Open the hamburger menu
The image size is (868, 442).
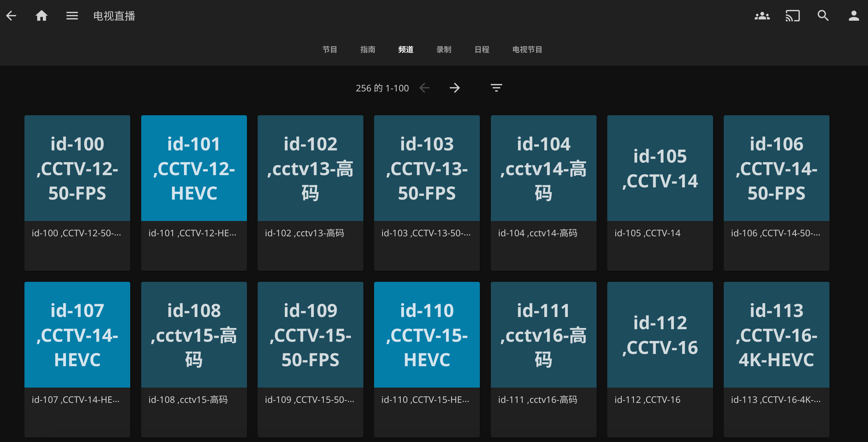click(x=72, y=16)
